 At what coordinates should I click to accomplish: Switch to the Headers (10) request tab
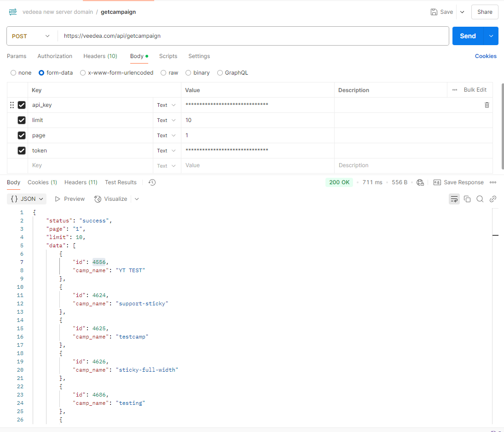100,56
